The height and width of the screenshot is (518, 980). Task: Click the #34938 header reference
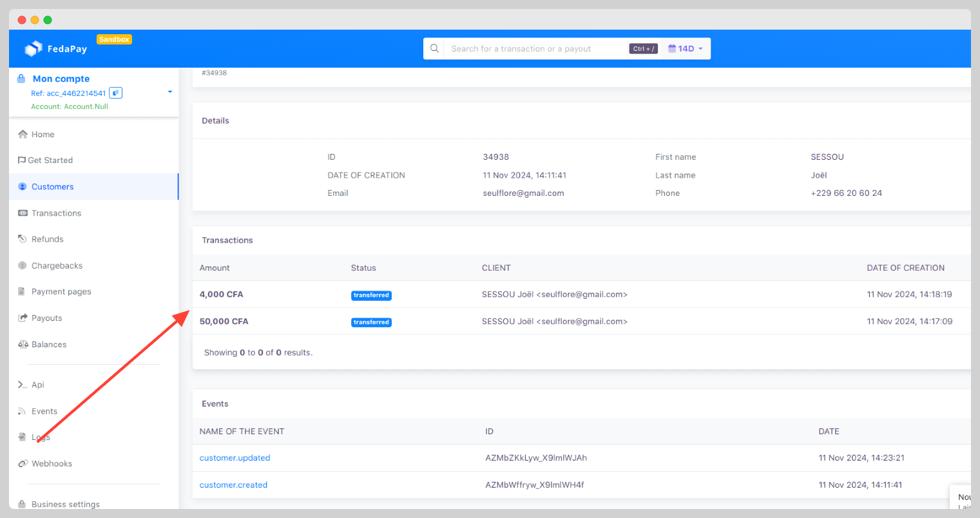[214, 73]
